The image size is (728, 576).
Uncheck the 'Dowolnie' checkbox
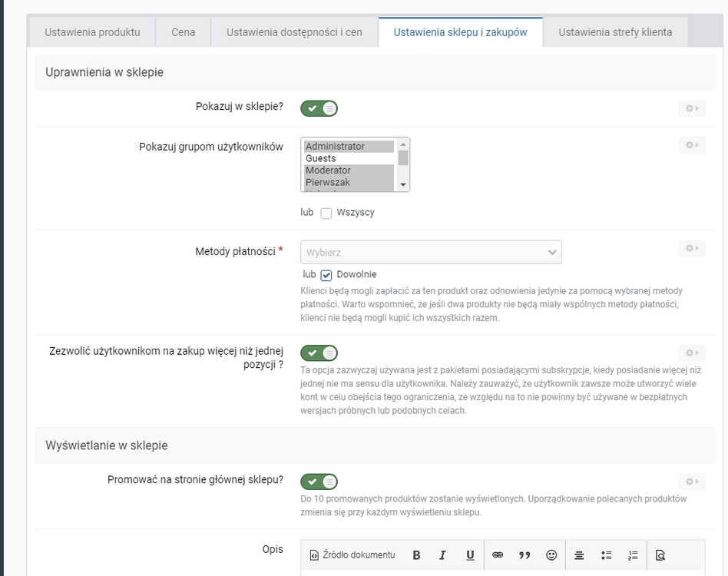[326, 275]
